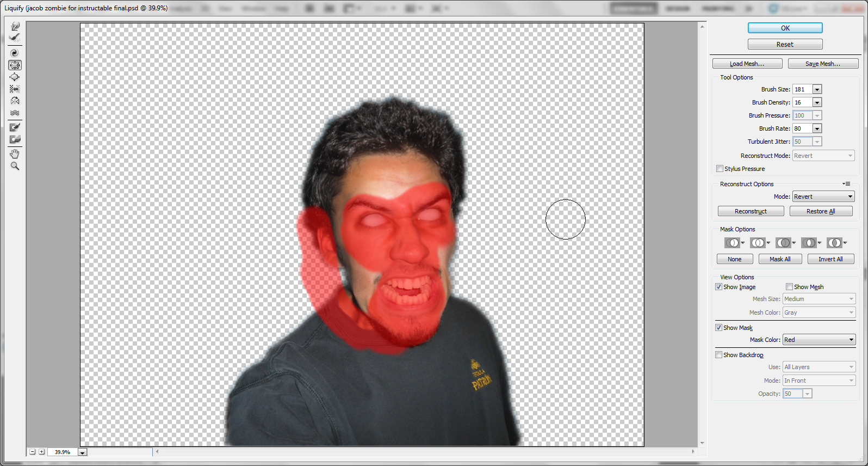This screenshot has width=868, height=466.
Task: Select the Hand tool
Action: [15, 154]
